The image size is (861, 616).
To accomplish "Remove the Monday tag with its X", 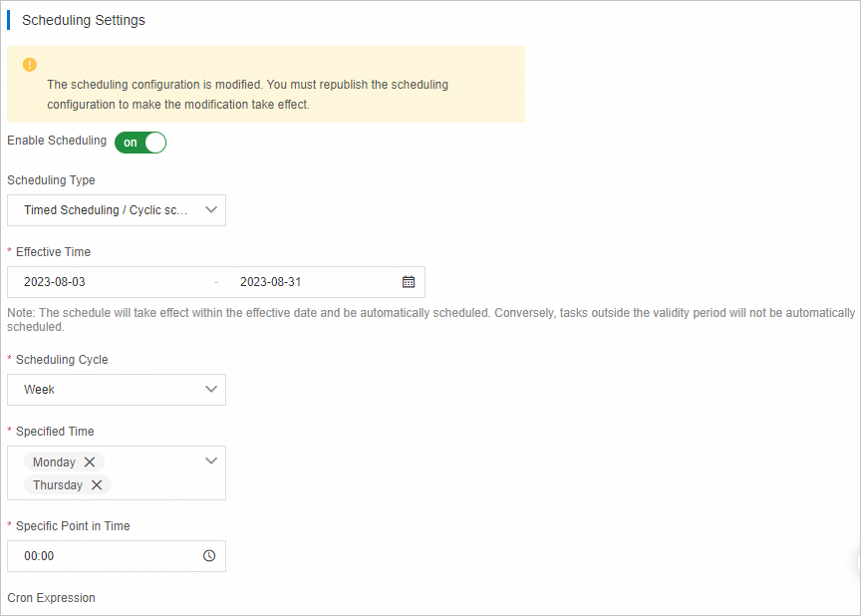I will pos(90,462).
